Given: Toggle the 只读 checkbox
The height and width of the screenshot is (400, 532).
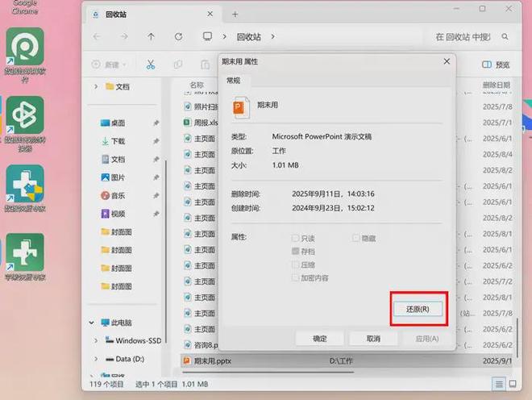Looking at the screenshot, I should [295, 238].
